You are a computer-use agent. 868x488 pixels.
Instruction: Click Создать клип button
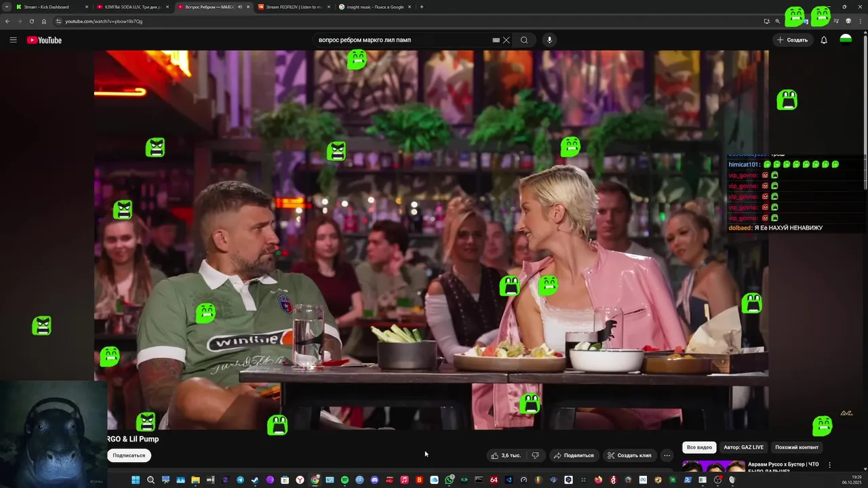(x=629, y=455)
